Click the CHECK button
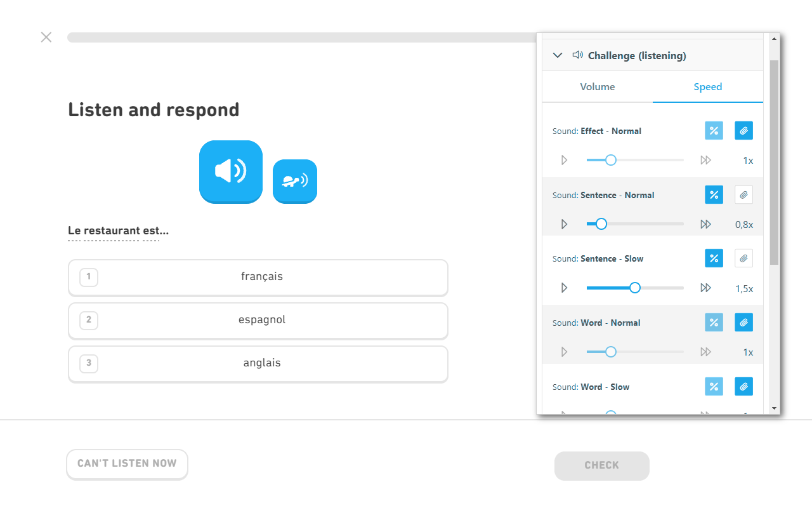Image resolution: width=812 pixels, height=508 pixels. tap(601, 465)
